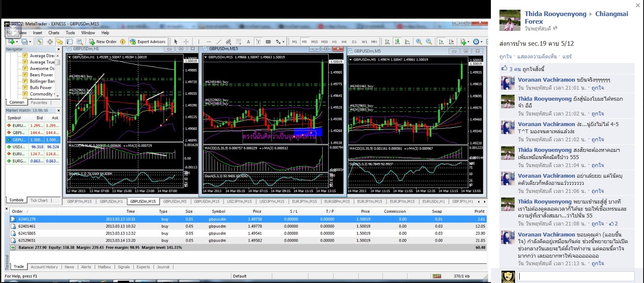Select the trendline drawing tool
Image resolution: width=644 pixels, height=283 pixels.
[219, 41]
